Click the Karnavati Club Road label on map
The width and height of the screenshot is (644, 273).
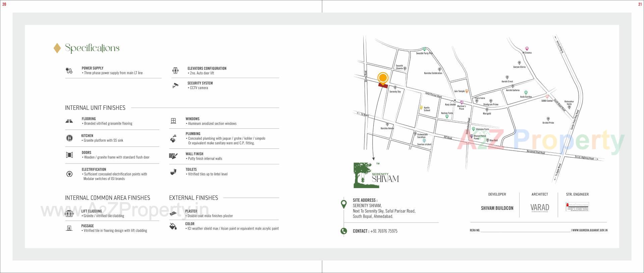[x=536, y=152]
